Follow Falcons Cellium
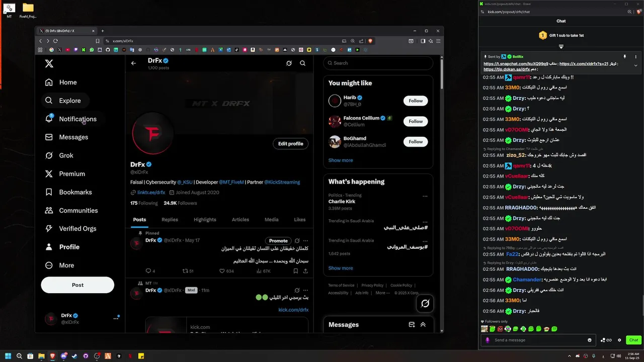The image size is (644, 362). click(416, 121)
